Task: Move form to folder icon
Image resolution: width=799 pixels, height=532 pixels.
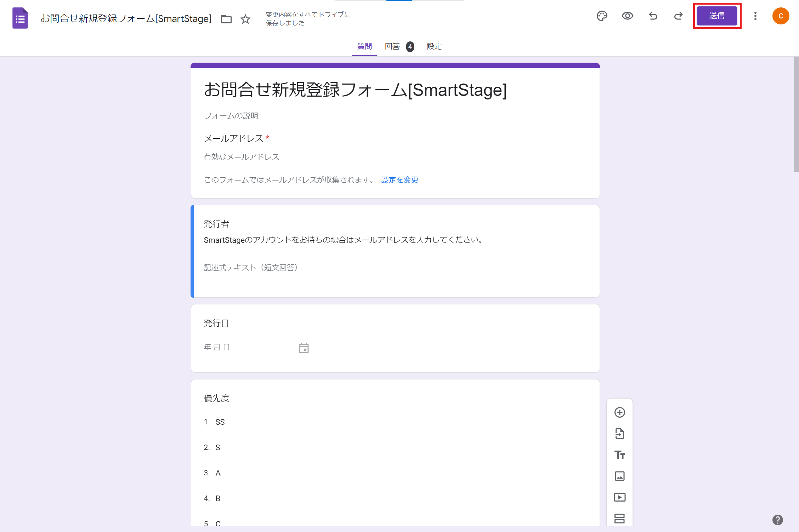Action: tap(226, 19)
